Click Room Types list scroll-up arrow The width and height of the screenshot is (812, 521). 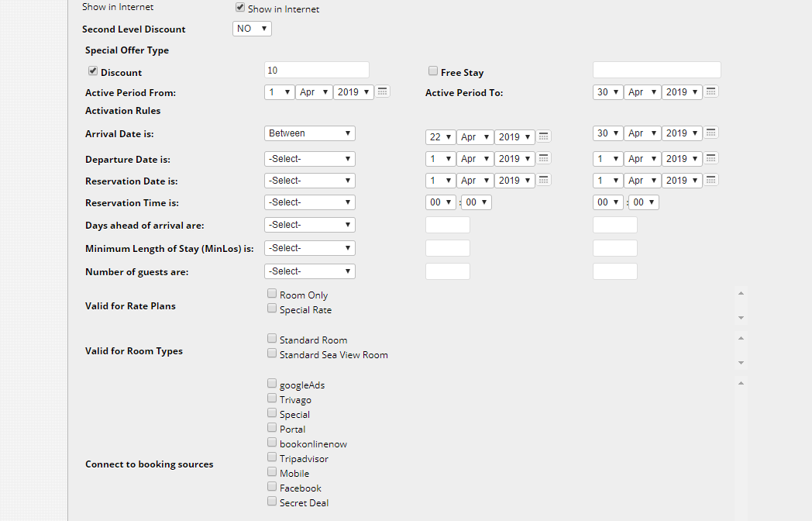point(741,339)
